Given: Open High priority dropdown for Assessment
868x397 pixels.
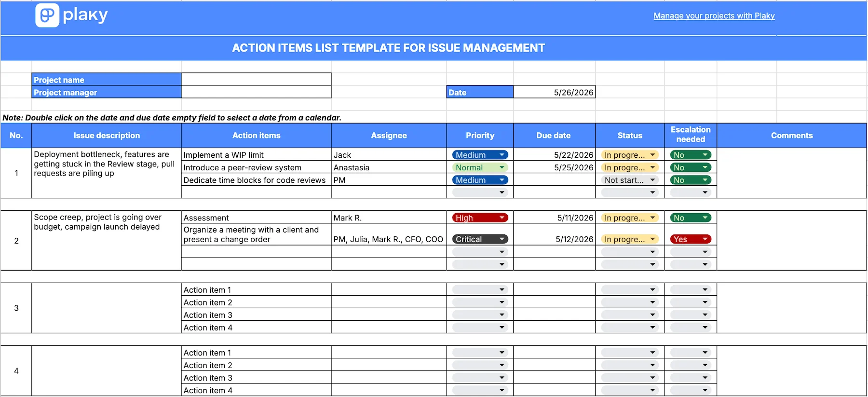Looking at the screenshot, I should tap(480, 218).
